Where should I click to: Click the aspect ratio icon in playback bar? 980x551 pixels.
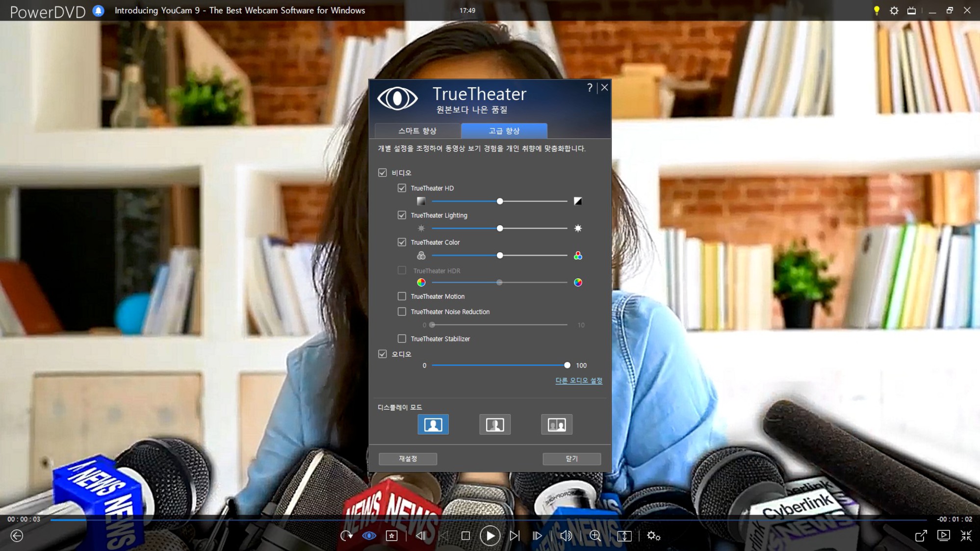tap(624, 536)
